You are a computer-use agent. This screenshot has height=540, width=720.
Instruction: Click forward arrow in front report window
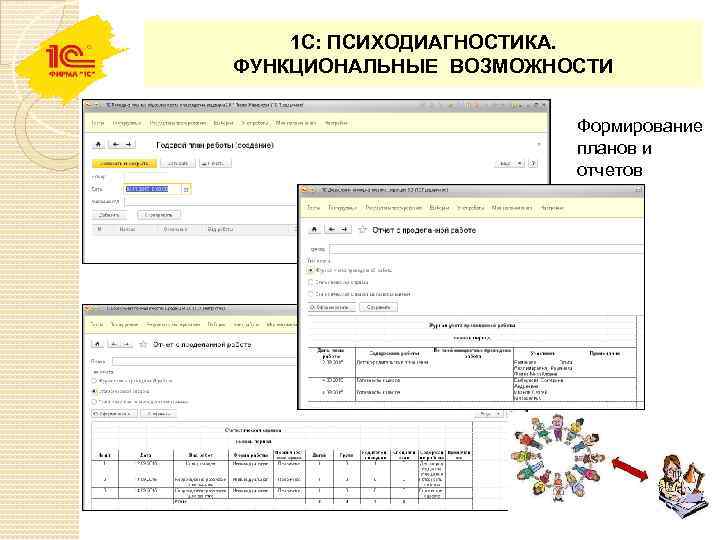(x=344, y=230)
